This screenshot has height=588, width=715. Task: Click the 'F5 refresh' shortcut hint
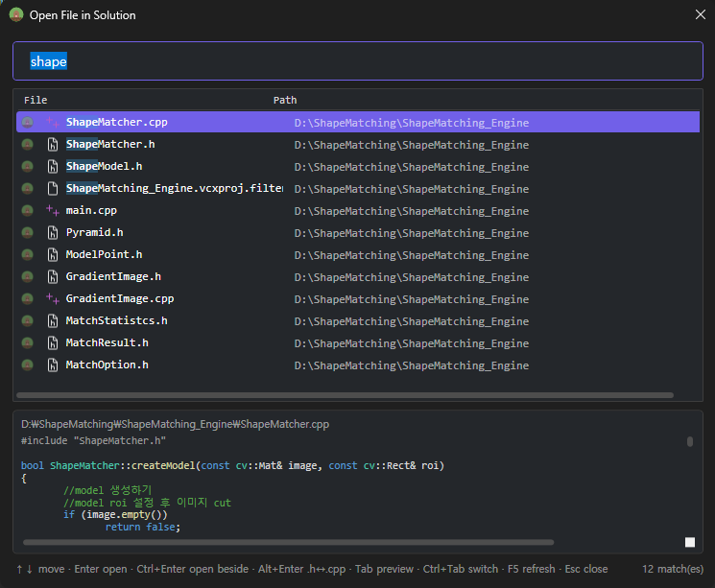(532, 569)
